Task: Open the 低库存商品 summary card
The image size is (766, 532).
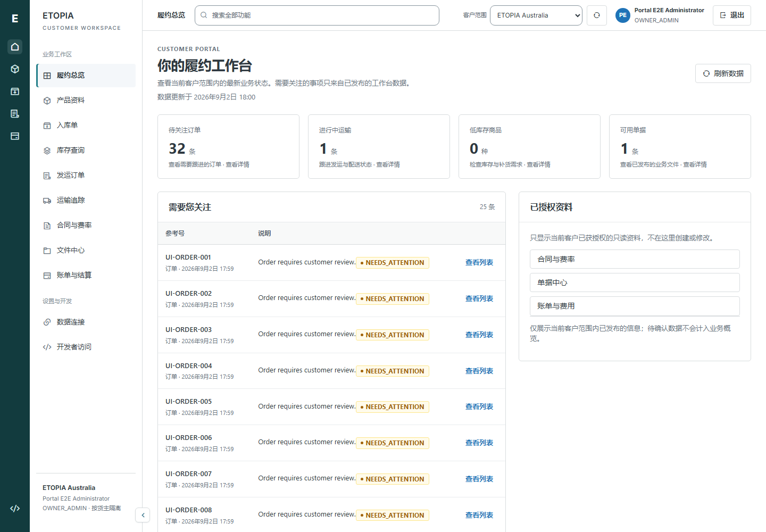Action: [x=529, y=146]
